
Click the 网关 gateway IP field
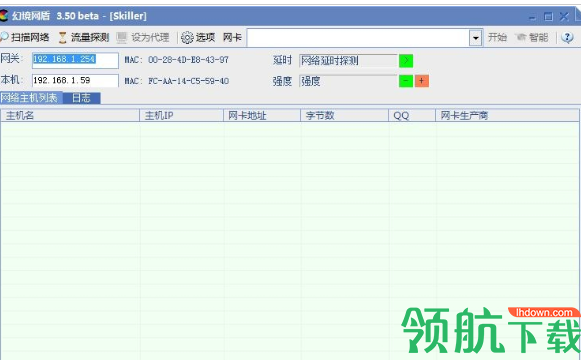point(75,60)
